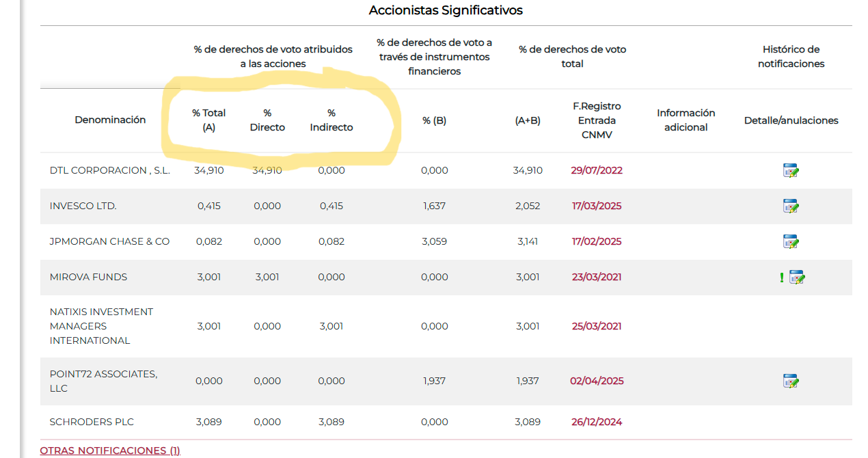Click the Detalle/anulaciones column header
This screenshot has width=868, height=458.
[x=791, y=120]
